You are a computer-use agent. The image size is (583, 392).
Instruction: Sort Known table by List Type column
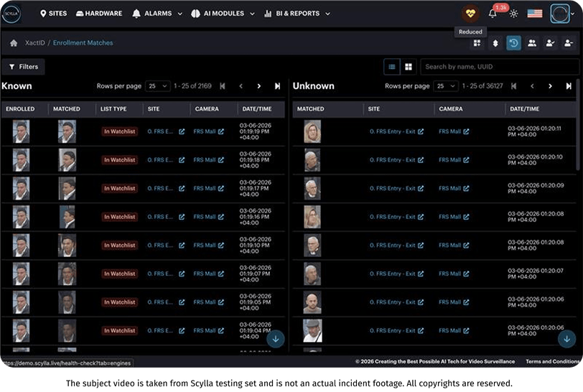[113, 109]
